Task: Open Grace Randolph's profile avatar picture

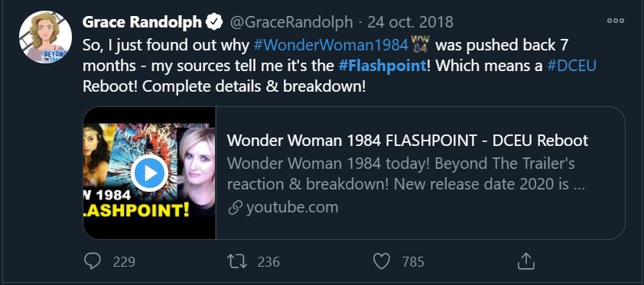Action: [x=45, y=37]
